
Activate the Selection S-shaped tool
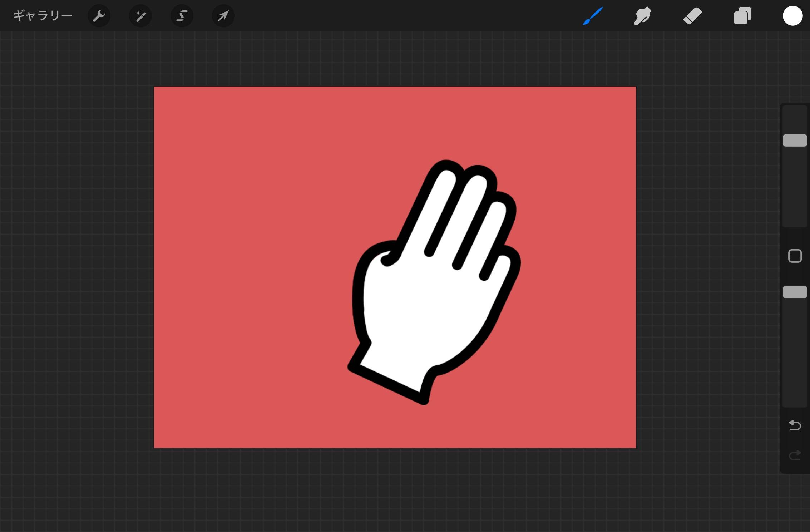tap(182, 16)
